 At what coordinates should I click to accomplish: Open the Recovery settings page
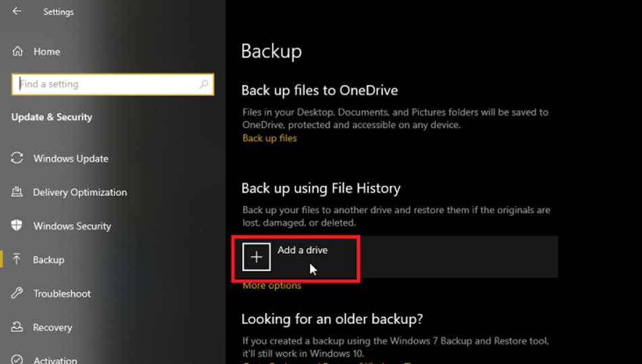(x=53, y=328)
